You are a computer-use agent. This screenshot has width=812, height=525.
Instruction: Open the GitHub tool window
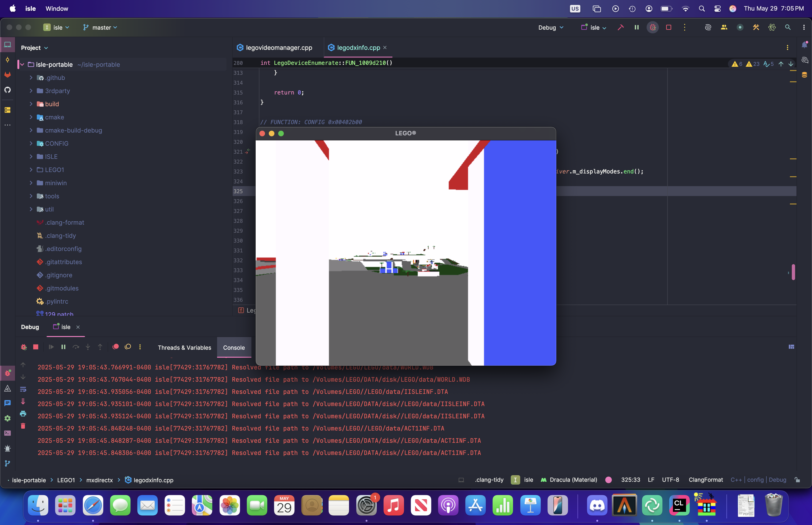8,90
